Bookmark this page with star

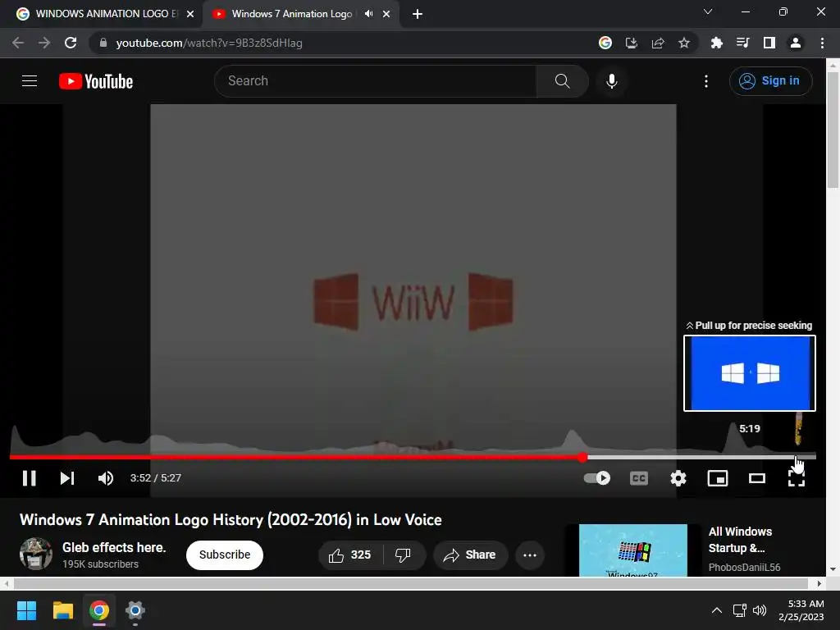tap(684, 43)
